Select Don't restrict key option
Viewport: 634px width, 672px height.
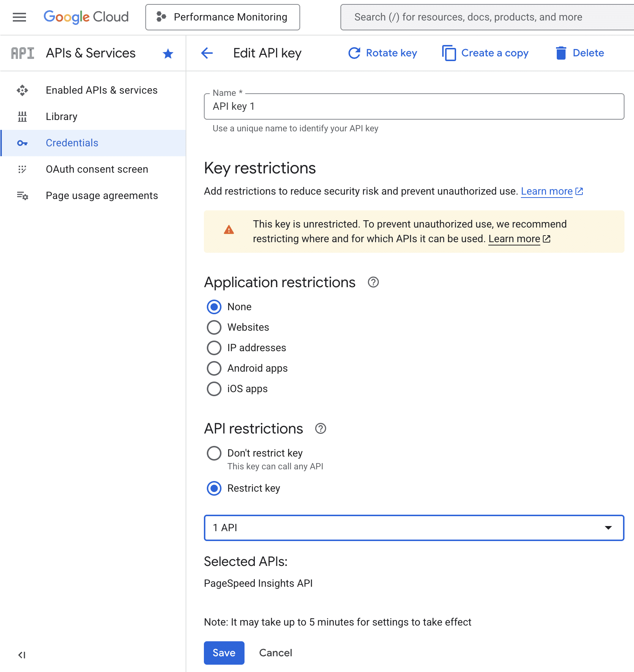pyautogui.click(x=214, y=453)
